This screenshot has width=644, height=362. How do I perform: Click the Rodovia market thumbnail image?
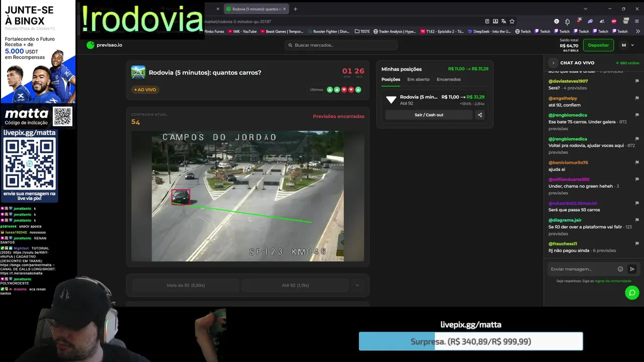[138, 72]
